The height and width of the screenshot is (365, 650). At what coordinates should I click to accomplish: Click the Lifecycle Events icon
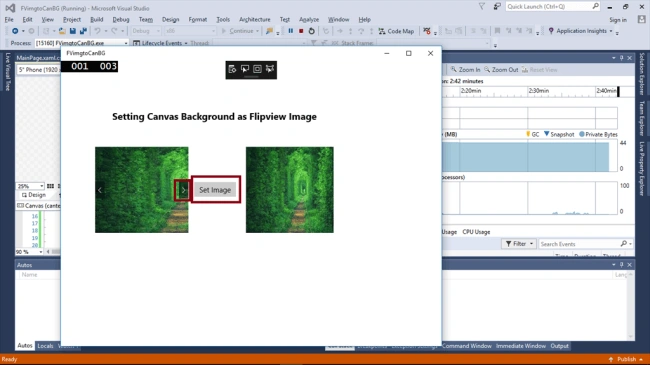[x=136, y=43]
